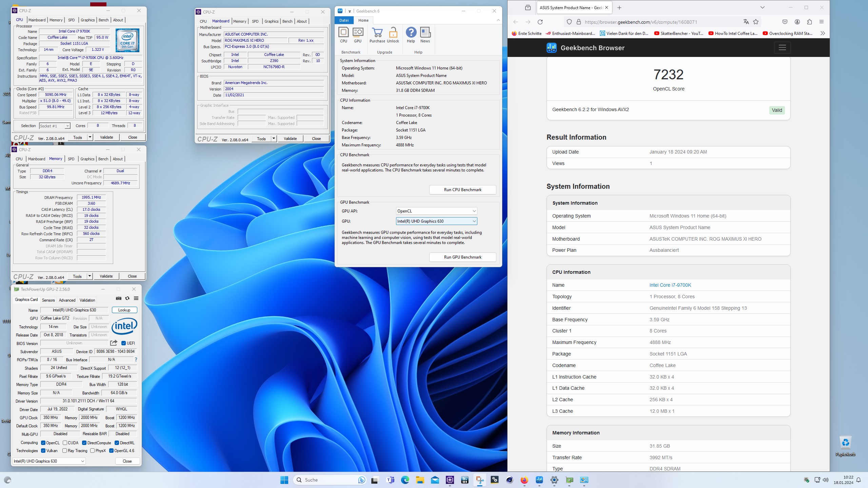The height and width of the screenshot is (488, 868).
Task: Click the Lookup button in GPU-Z
Action: coord(124,310)
